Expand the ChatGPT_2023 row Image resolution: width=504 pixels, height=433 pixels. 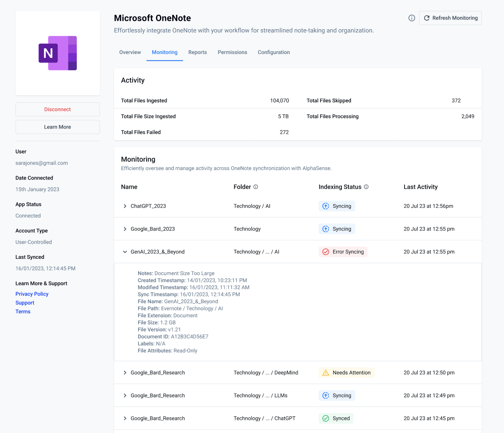point(125,206)
